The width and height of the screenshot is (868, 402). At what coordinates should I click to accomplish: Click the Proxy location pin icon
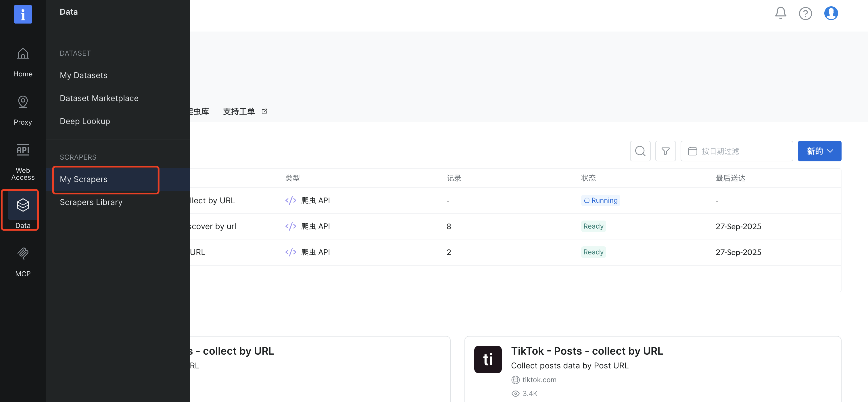point(23,102)
